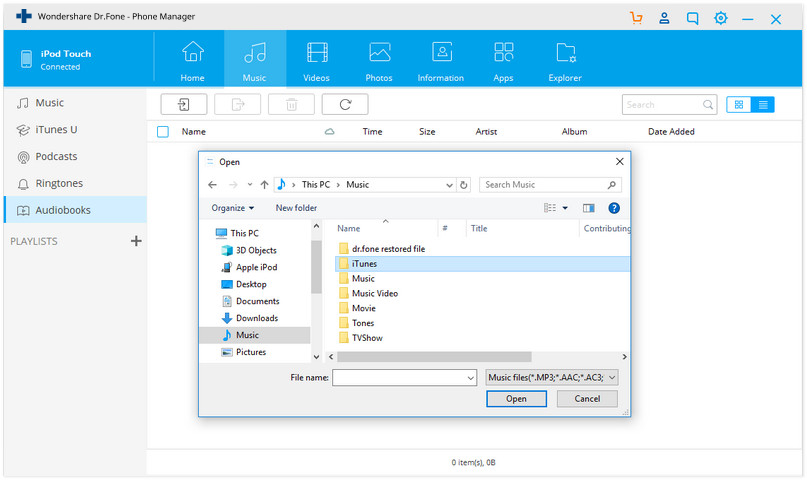Expand the File name combo box arrow
The height and width of the screenshot is (480, 807).
[470, 378]
